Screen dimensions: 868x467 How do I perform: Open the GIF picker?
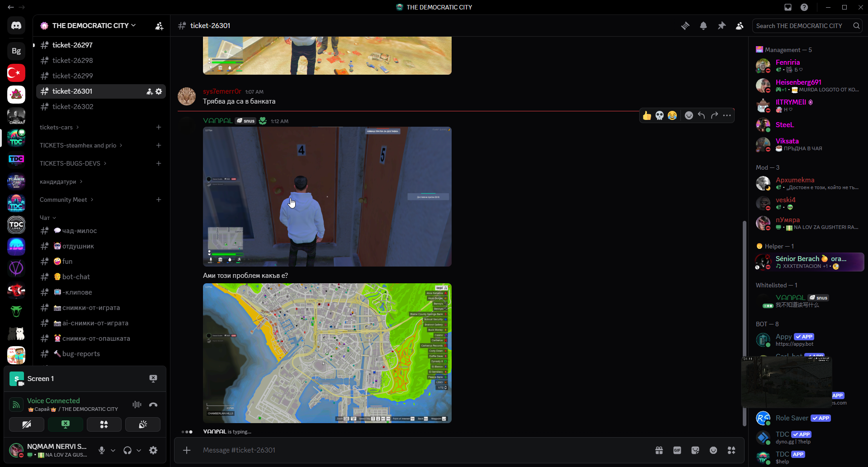pyautogui.click(x=677, y=450)
